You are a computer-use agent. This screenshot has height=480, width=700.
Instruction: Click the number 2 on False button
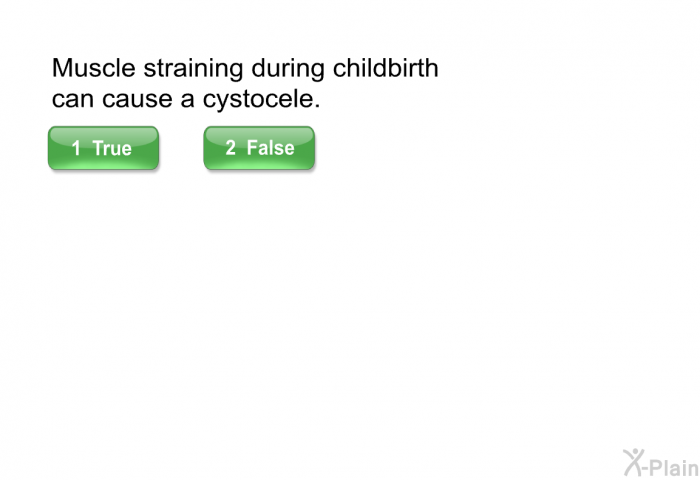pyautogui.click(x=230, y=148)
